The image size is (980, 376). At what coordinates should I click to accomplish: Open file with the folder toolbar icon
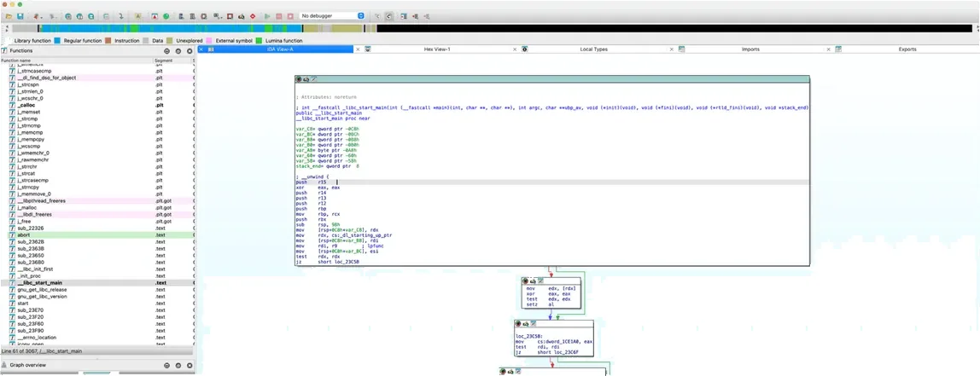(x=9, y=15)
